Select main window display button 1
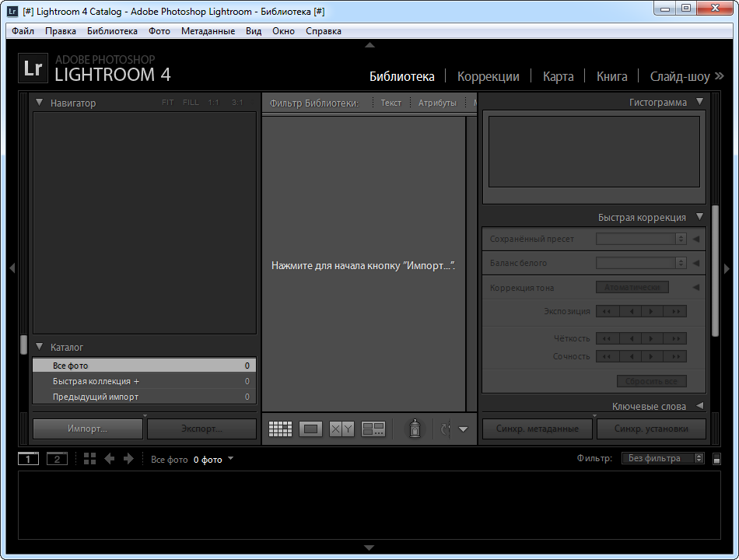The image size is (739, 560). 28,459
